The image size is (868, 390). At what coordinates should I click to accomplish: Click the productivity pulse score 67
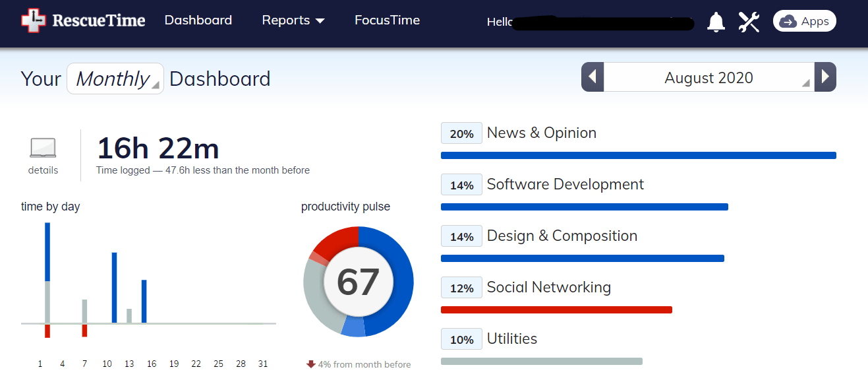click(358, 282)
